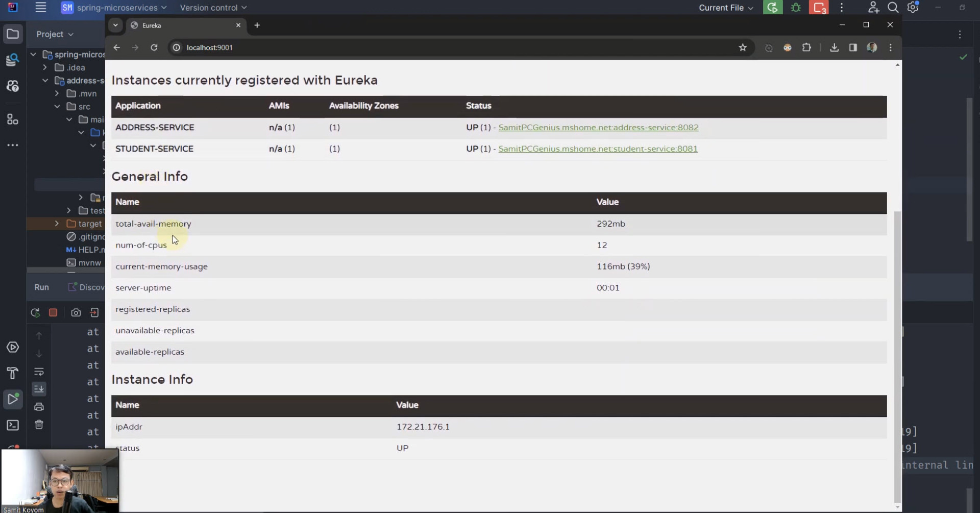
Task: Open the Project view dropdown
Action: click(x=55, y=34)
